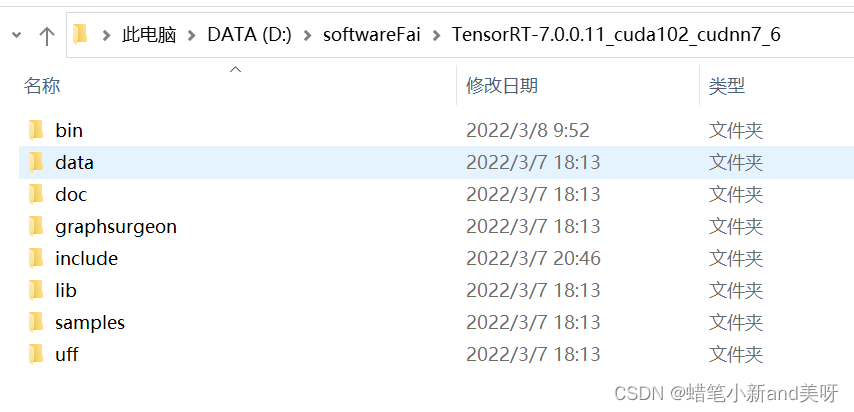The height and width of the screenshot is (412, 854).
Task: Sort files by the 类型 column header
Action: [x=727, y=86]
